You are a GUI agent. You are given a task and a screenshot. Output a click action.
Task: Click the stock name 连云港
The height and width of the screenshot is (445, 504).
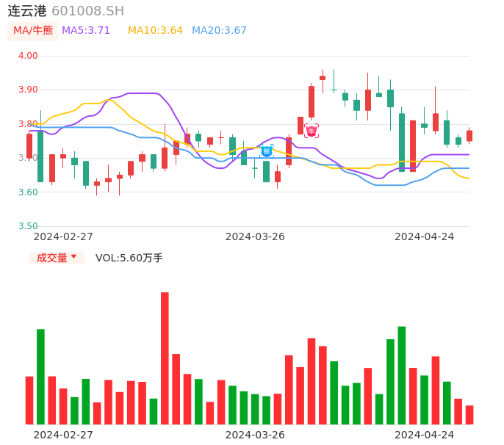(x=27, y=11)
